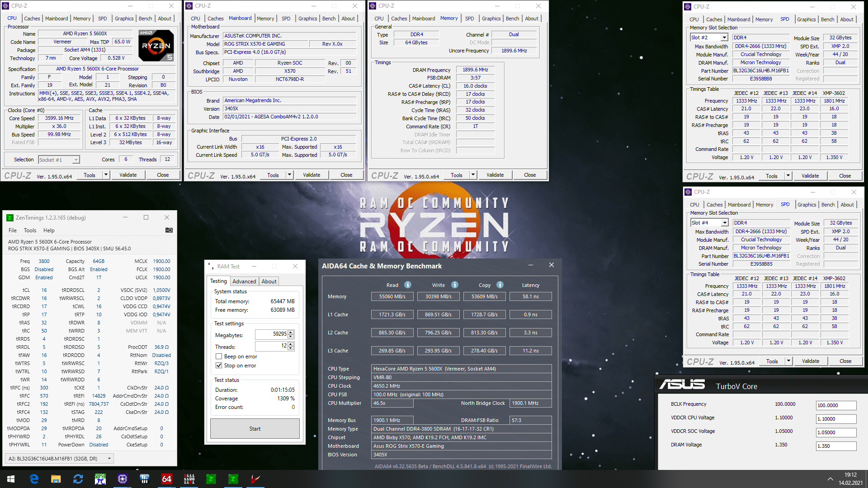Viewport: 868px width, 488px height.
Task: Click the DRAM Voltage input field in TurboV
Action: click(x=836, y=446)
